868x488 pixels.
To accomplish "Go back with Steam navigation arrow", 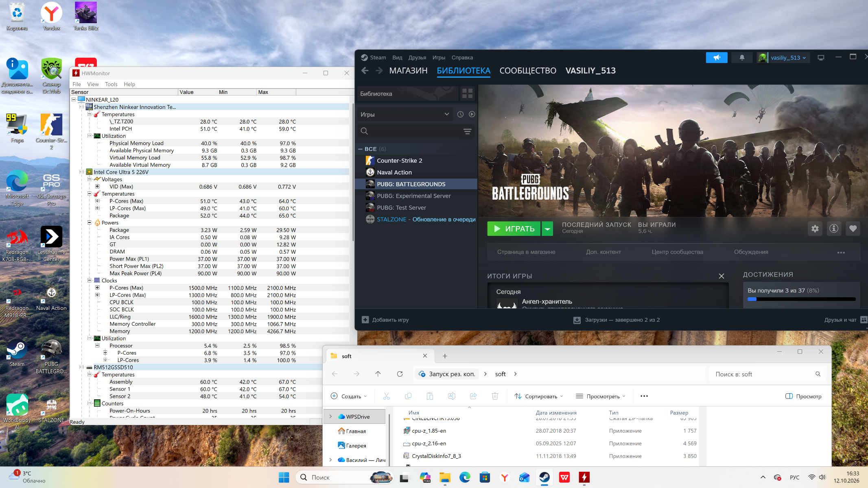I will point(365,71).
